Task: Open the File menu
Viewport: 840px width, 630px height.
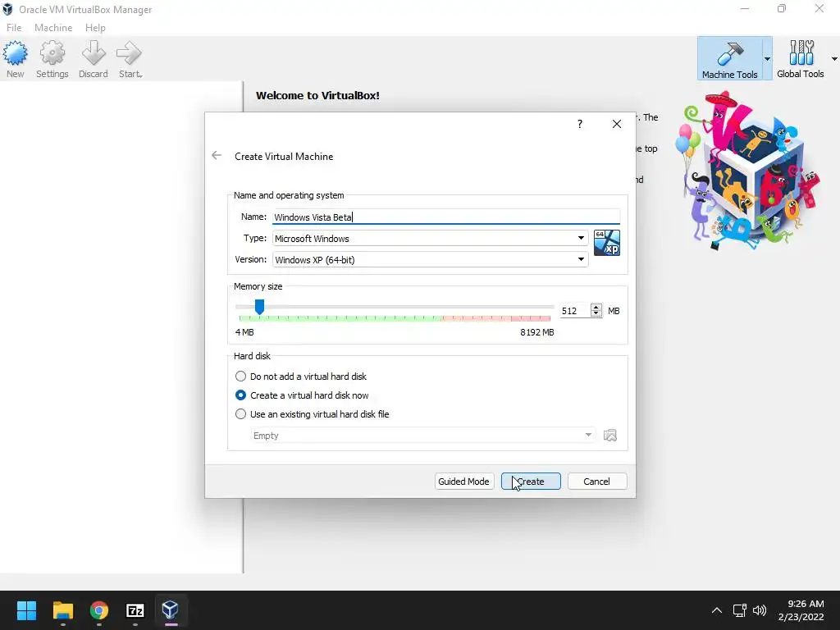Action: tap(14, 27)
